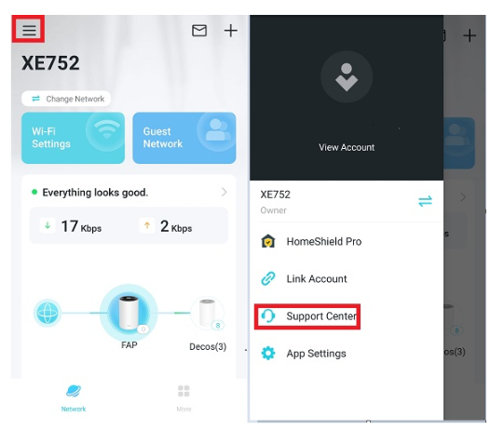
Task: Select the FAP Deco device icon
Action: tap(129, 313)
